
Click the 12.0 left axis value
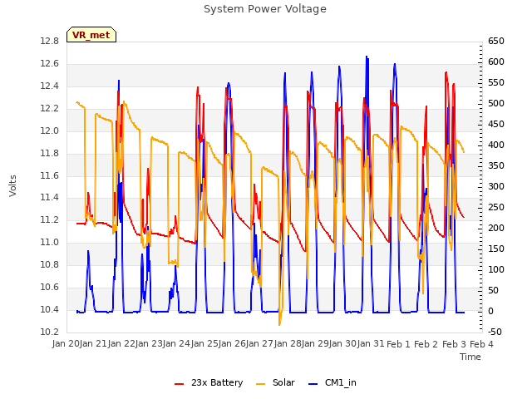[x=50, y=131]
